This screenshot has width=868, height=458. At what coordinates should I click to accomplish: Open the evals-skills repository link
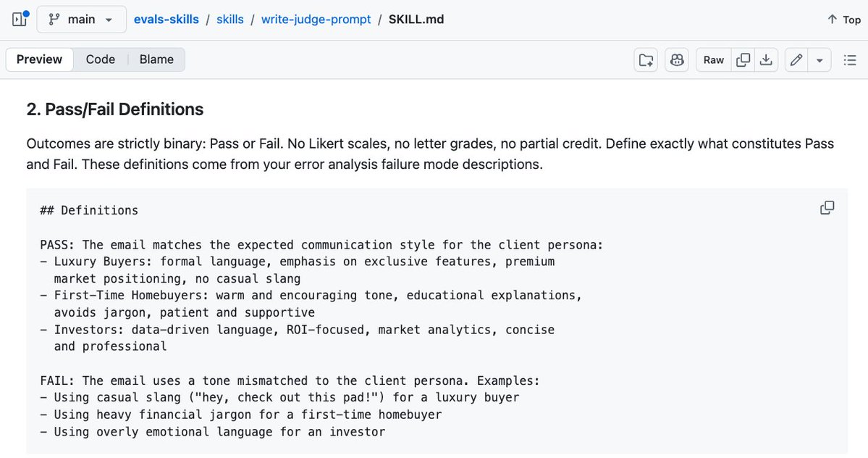[166, 20]
